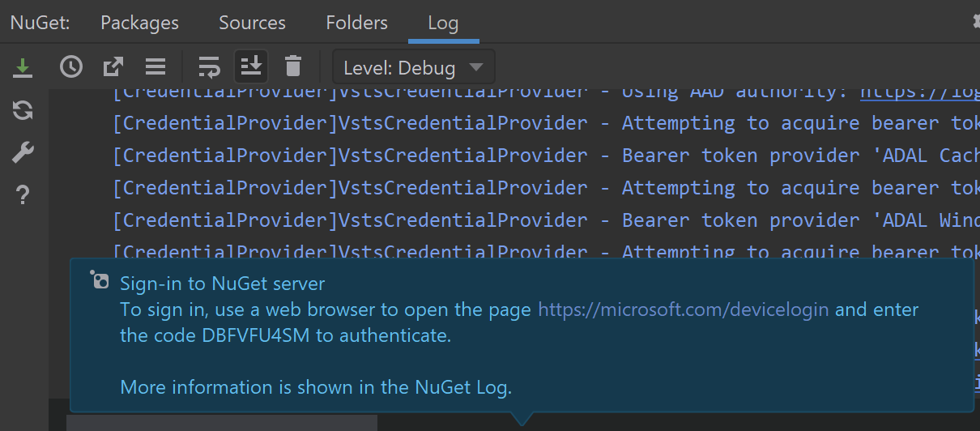980x431 pixels.
Task: Click the open-in-external-window arrow icon
Action: coord(113,67)
